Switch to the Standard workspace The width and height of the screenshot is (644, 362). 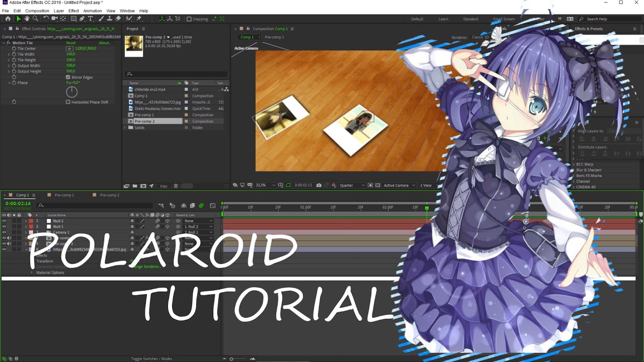click(470, 19)
